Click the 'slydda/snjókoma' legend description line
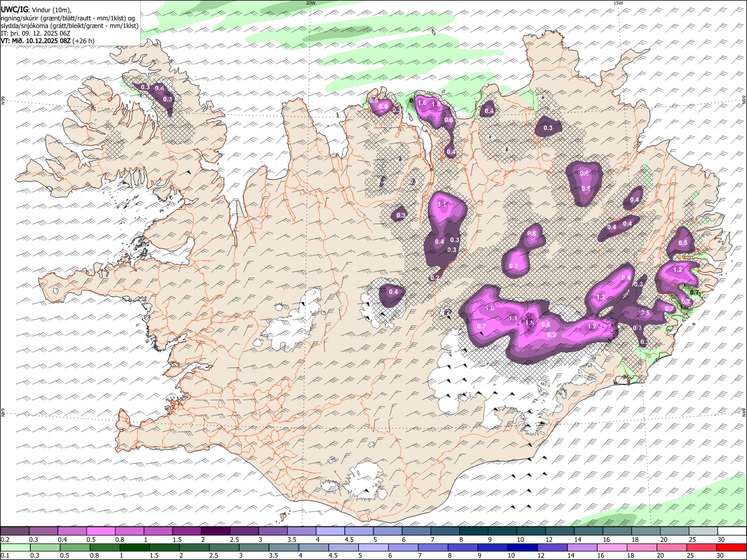 69,26
